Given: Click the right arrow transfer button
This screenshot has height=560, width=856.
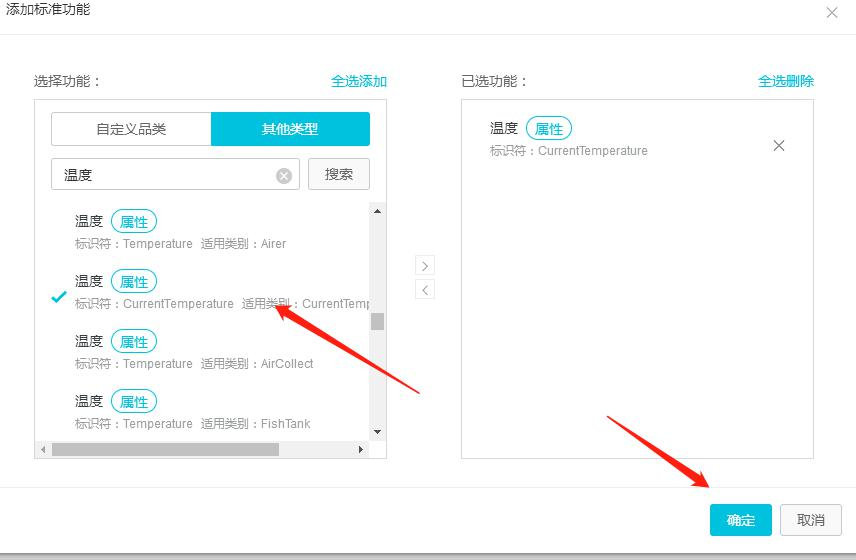Looking at the screenshot, I should [425, 266].
